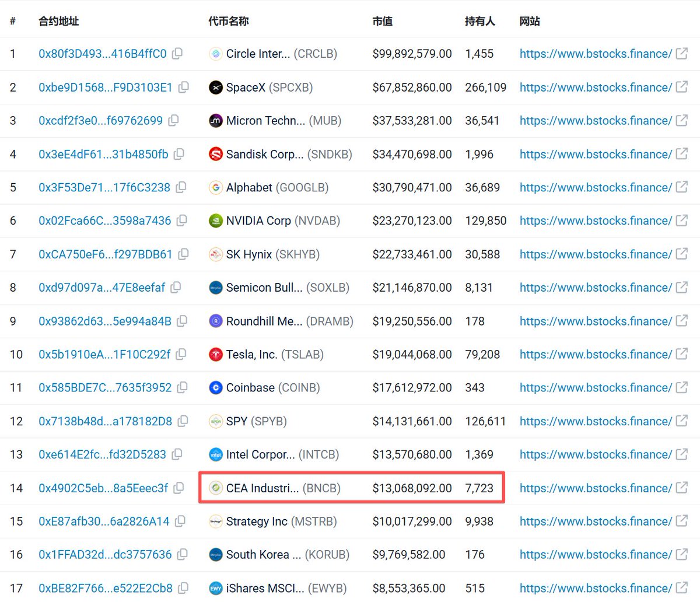Select market cap $13,068,092.00
700x602 pixels.
coord(412,488)
